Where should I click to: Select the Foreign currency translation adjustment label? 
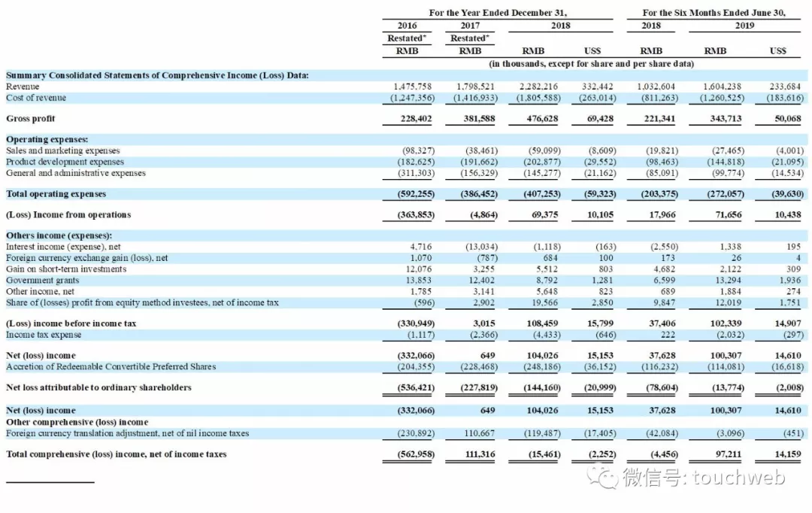point(127,433)
